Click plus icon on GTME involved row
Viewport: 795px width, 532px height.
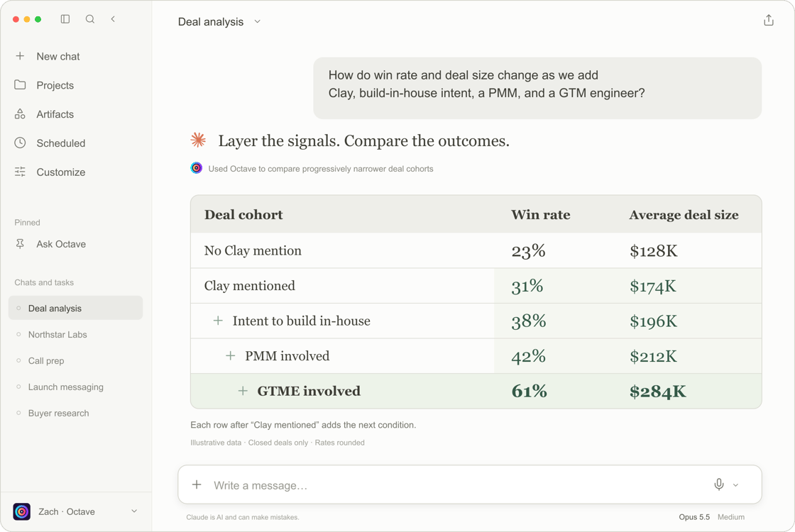point(243,391)
